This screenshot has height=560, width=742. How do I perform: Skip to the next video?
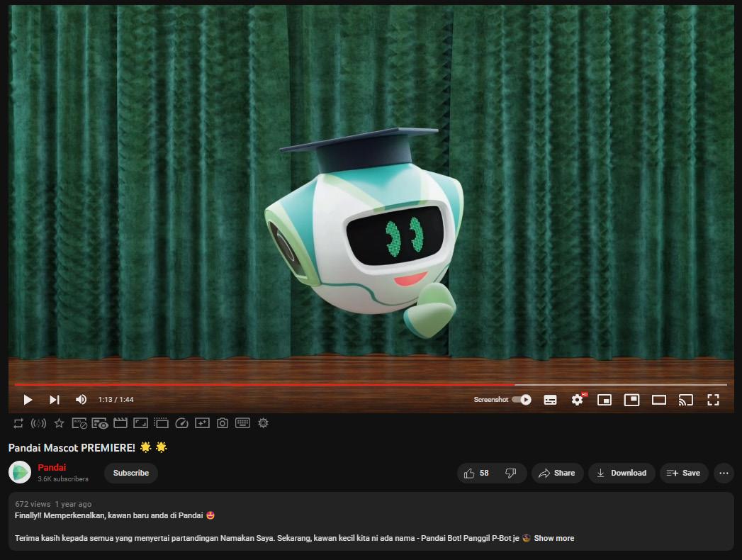point(55,400)
